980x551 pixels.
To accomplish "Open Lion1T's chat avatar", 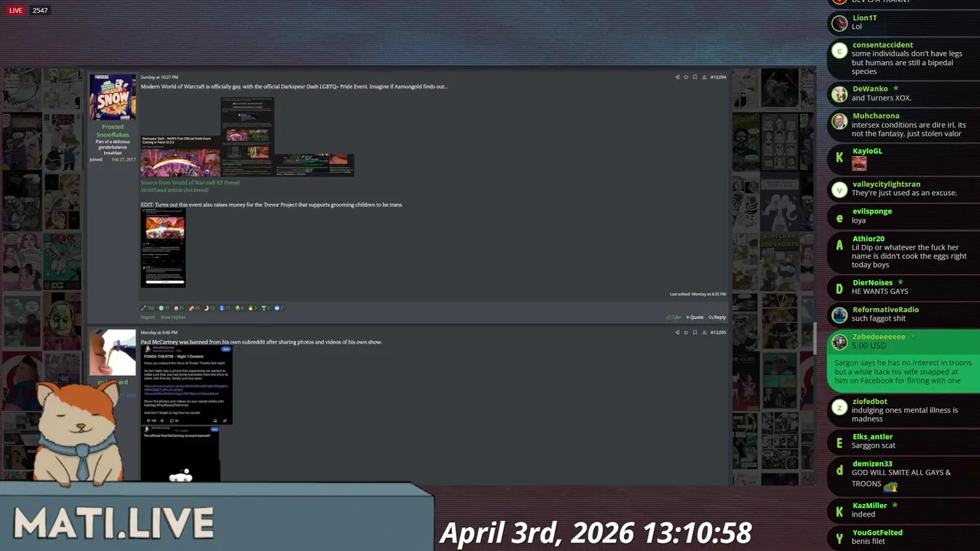I will (840, 24).
